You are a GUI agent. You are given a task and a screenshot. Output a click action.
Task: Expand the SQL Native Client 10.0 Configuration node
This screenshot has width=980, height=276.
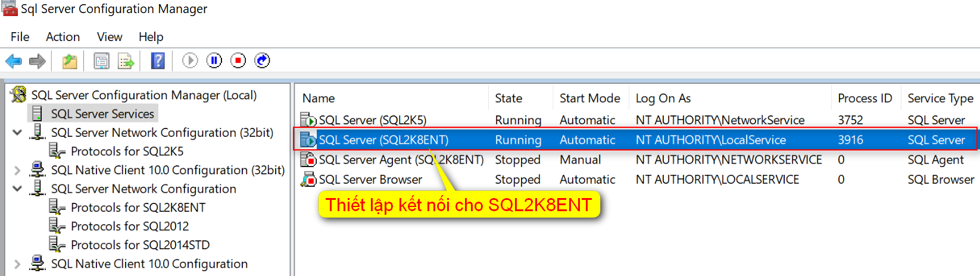coord(17,264)
